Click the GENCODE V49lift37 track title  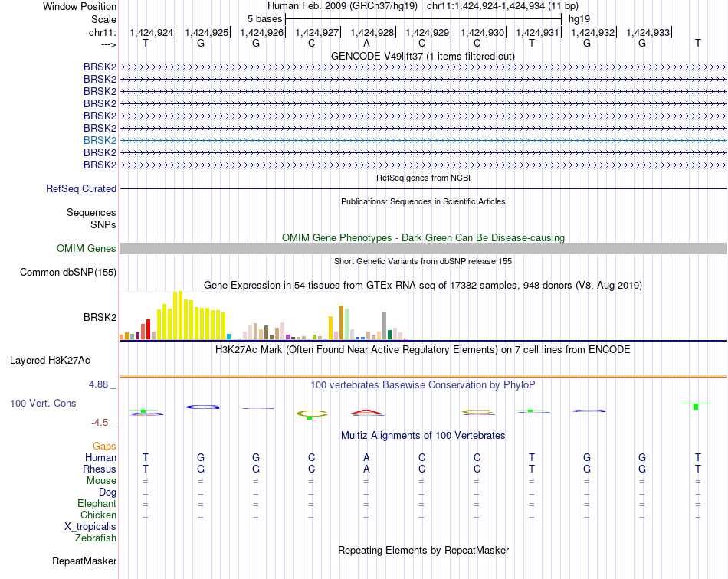click(423, 56)
